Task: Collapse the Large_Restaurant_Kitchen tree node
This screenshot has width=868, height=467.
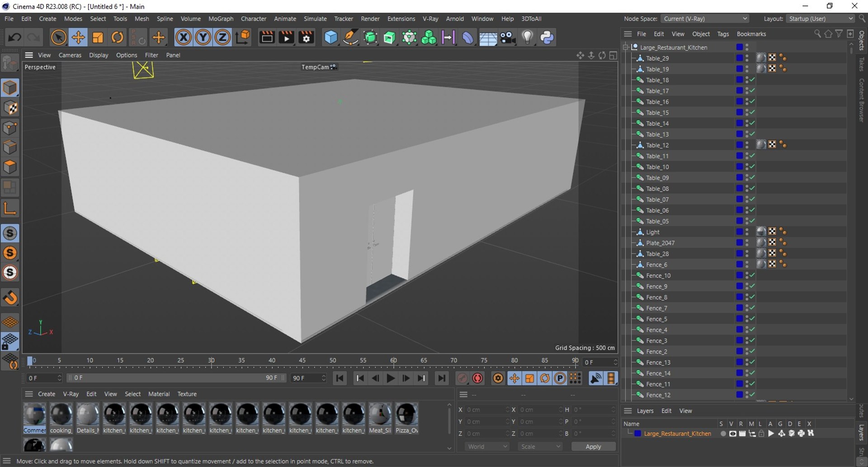Action: (626, 47)
